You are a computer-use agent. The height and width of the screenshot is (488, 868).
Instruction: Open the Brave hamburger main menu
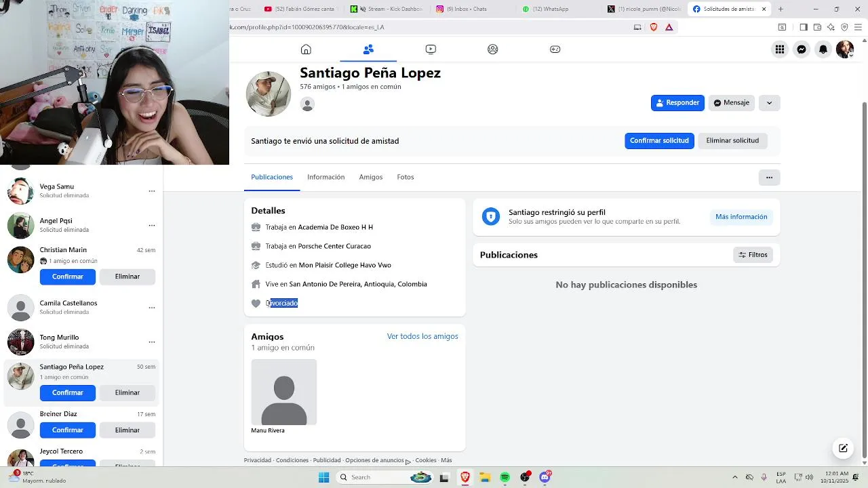(x=857, y=27)
